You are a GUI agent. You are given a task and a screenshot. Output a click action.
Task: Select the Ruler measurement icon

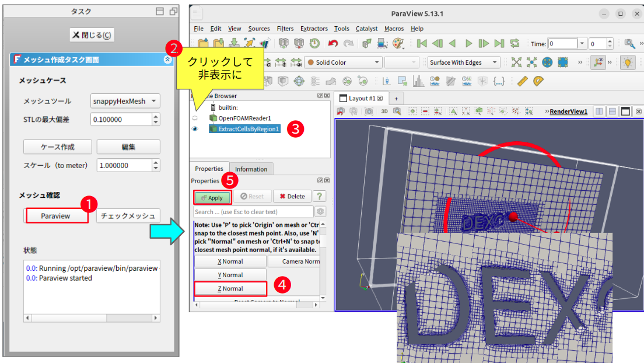point(523,81)
